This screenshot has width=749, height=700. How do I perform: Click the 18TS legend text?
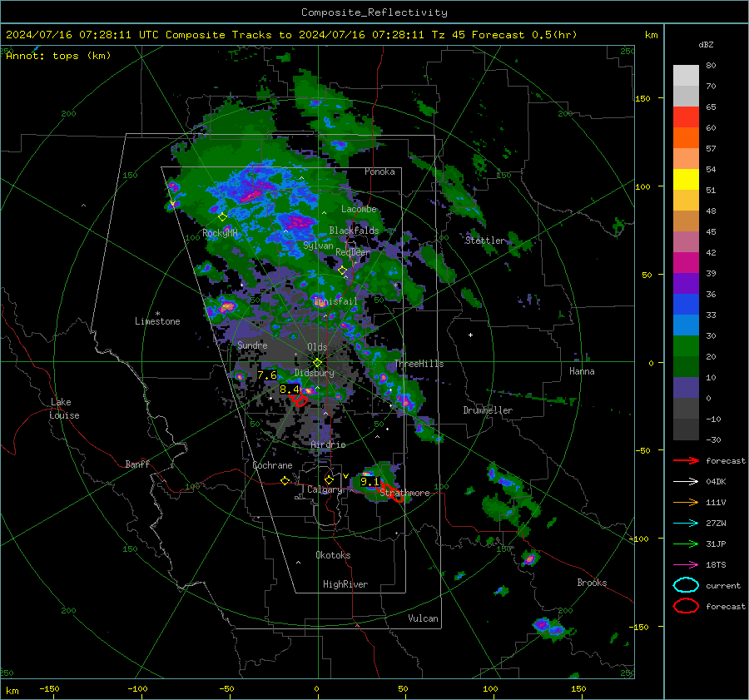tap(716, 565)
